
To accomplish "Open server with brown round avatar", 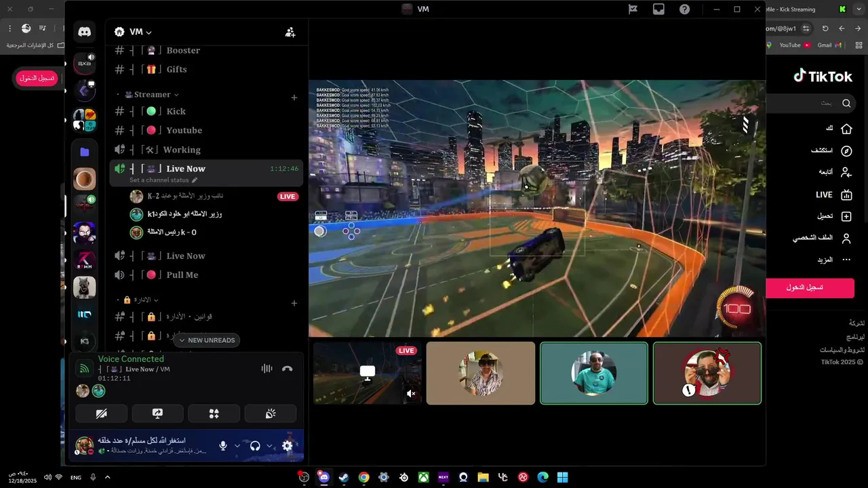I will click(x=85, y=179).
